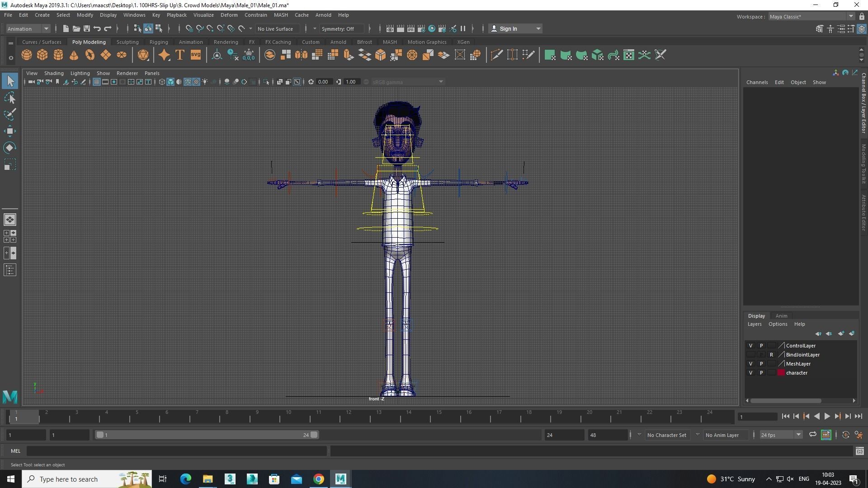Viewport: 868px width, 488px height.
Task: Open the Layers menu in layer editor
Action: (754, 324)
